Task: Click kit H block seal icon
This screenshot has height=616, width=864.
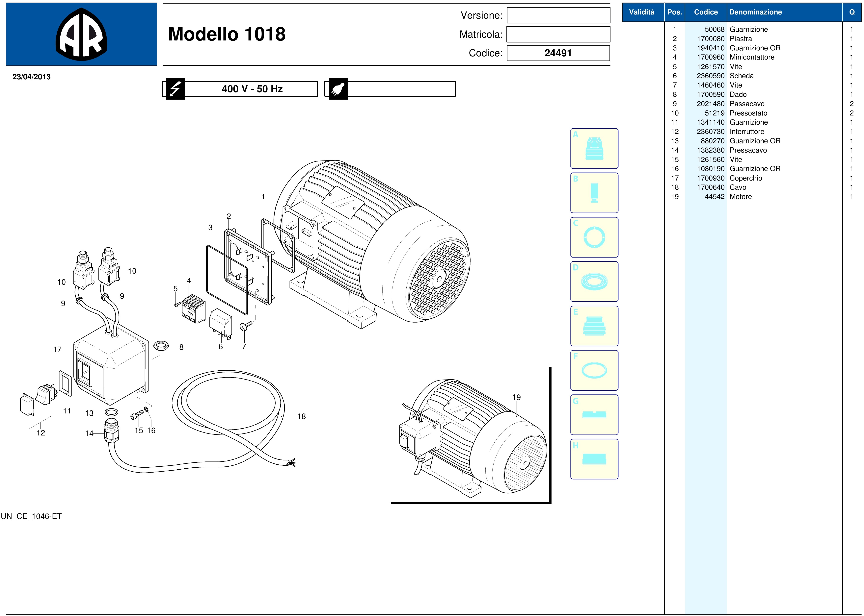Action: coord(594,459)
